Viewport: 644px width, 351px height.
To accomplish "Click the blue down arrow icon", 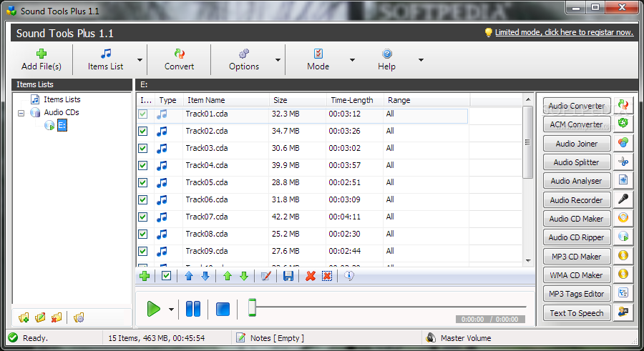I will pos(205,276).
